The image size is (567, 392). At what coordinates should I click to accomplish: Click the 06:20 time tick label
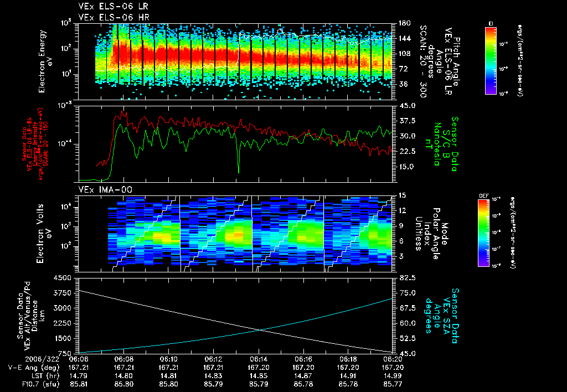pos(393,360)
